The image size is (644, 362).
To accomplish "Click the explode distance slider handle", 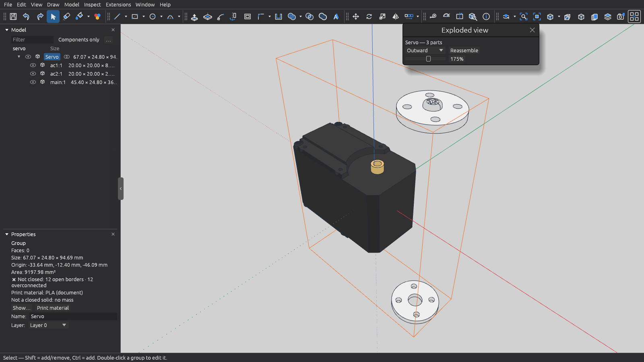I will tap(428, 59).
